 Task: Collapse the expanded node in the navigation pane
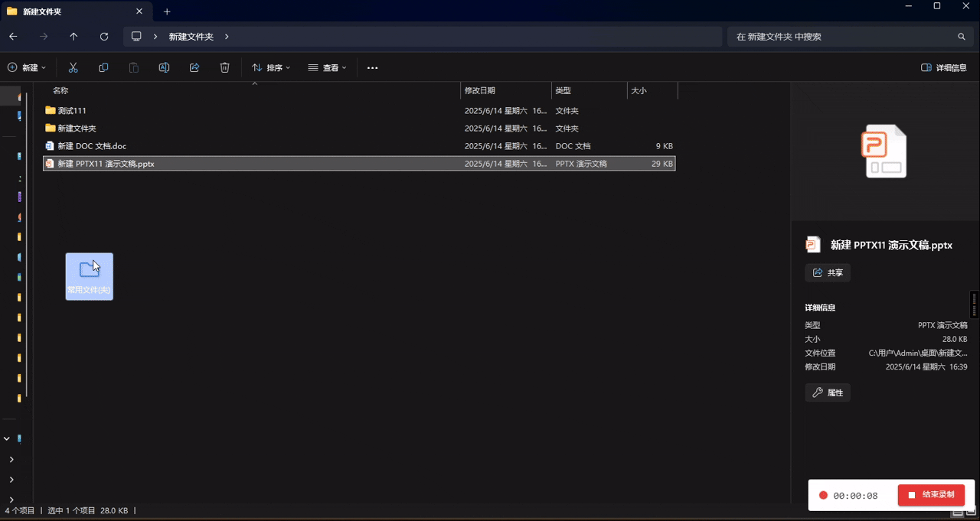tap(7, 438)
